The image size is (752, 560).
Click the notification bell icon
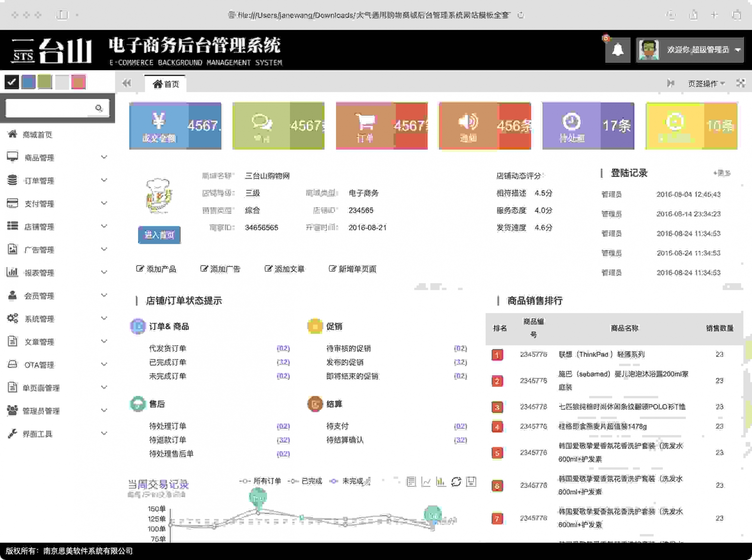pos(617,50)
